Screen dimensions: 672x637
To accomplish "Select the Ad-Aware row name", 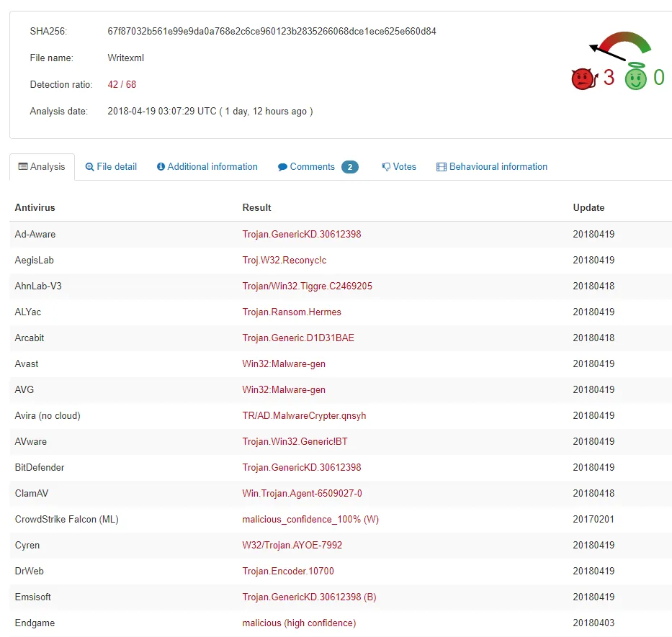I will click(x=35, y=235).
